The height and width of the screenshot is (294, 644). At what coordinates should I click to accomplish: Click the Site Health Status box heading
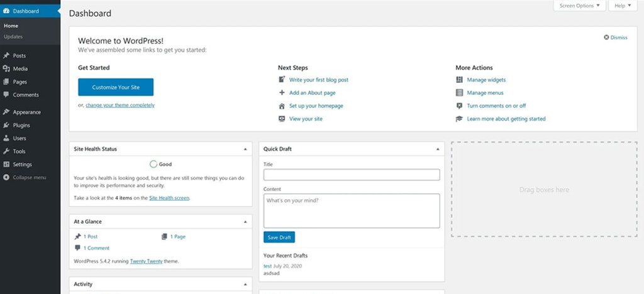[x=96, y=150]
